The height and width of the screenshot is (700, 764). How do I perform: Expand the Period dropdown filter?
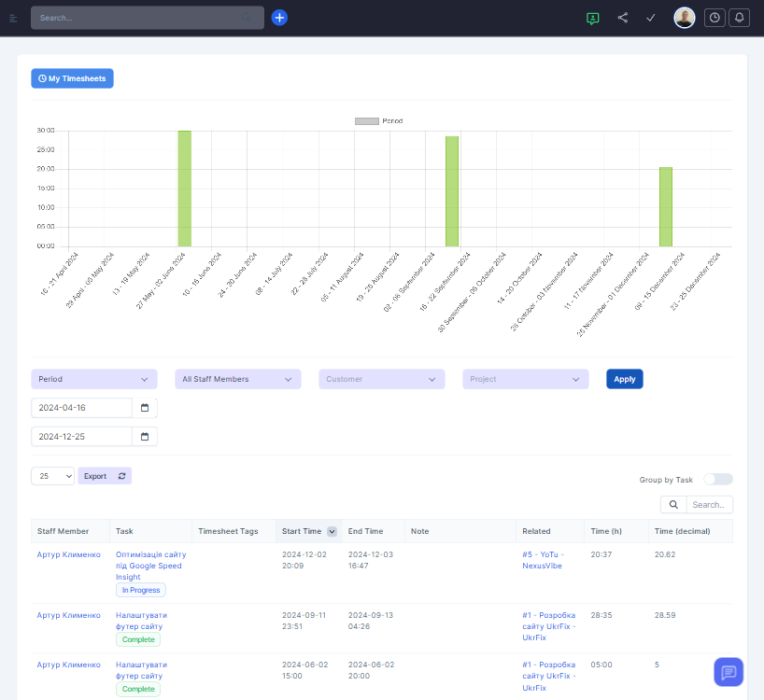[93, 379]
